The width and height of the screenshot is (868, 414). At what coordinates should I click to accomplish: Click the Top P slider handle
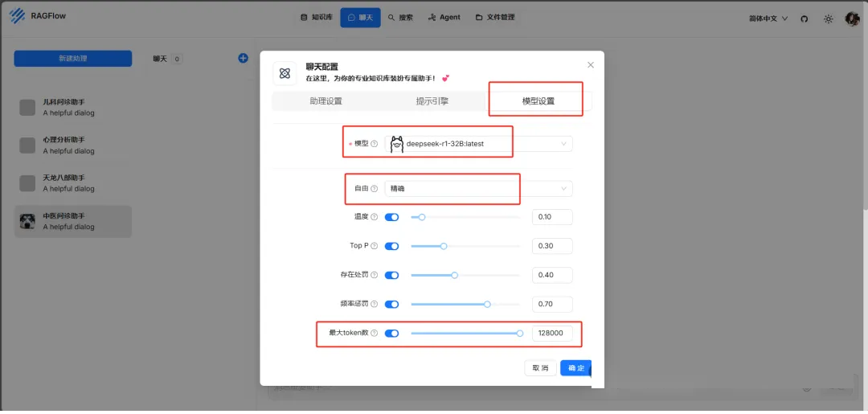click(x=444, y=246)
